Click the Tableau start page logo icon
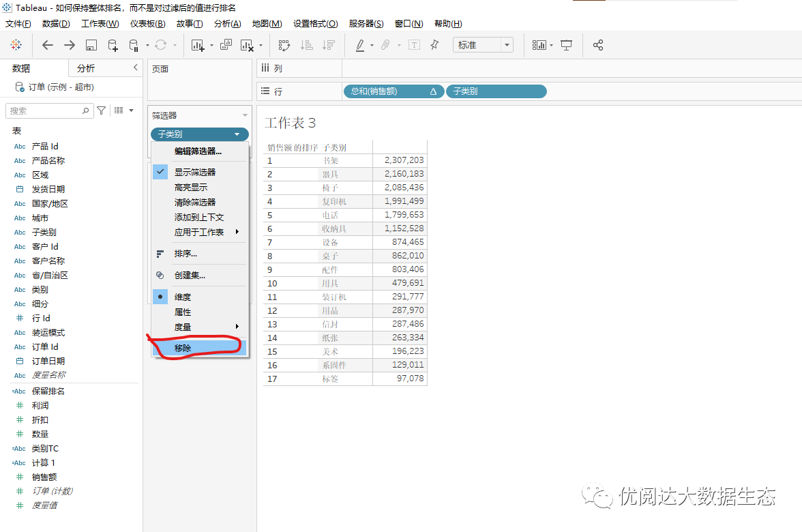This screenshot has width=802, height=532. 16,45
